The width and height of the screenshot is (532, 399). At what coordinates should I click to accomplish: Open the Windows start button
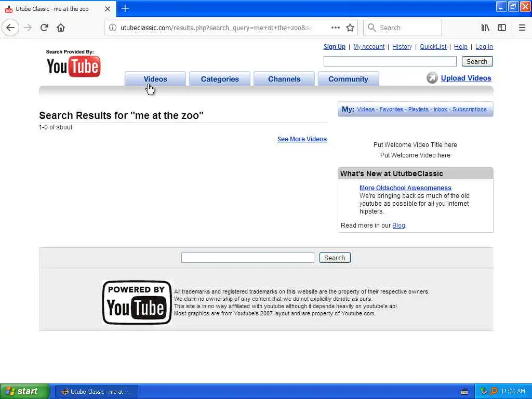(x=24, y=391)
